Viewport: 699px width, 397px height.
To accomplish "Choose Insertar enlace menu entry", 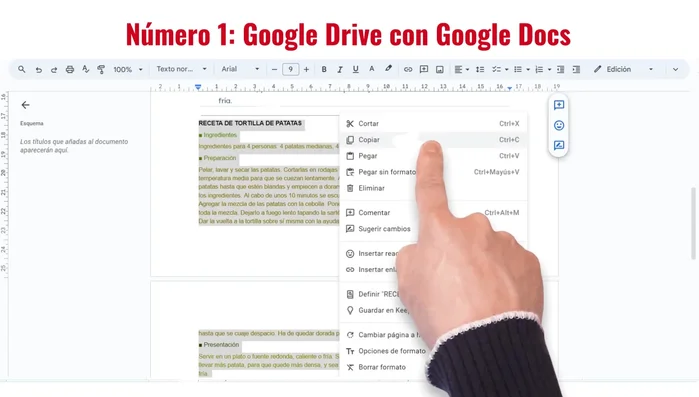I will [x=433, y=270].
